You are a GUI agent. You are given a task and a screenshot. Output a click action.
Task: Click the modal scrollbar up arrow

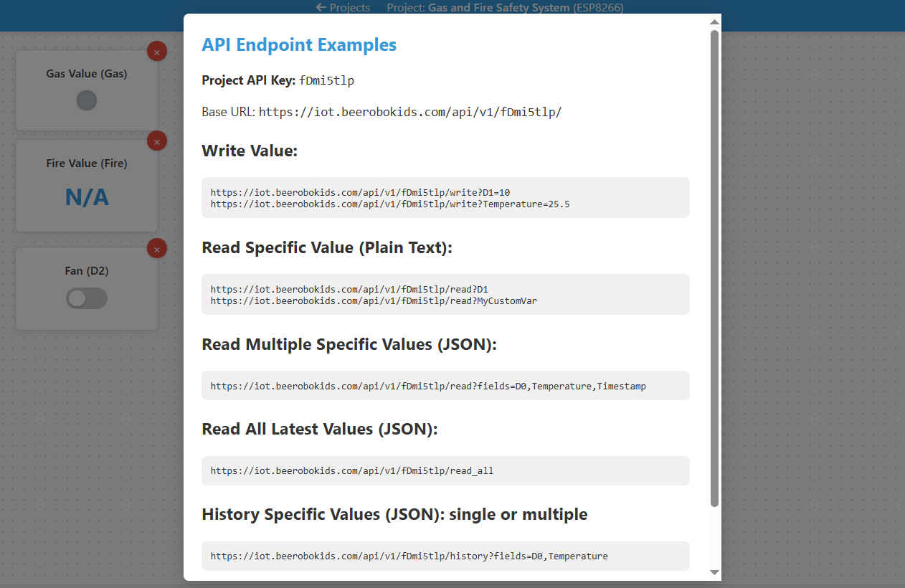(x=714, y=22)
